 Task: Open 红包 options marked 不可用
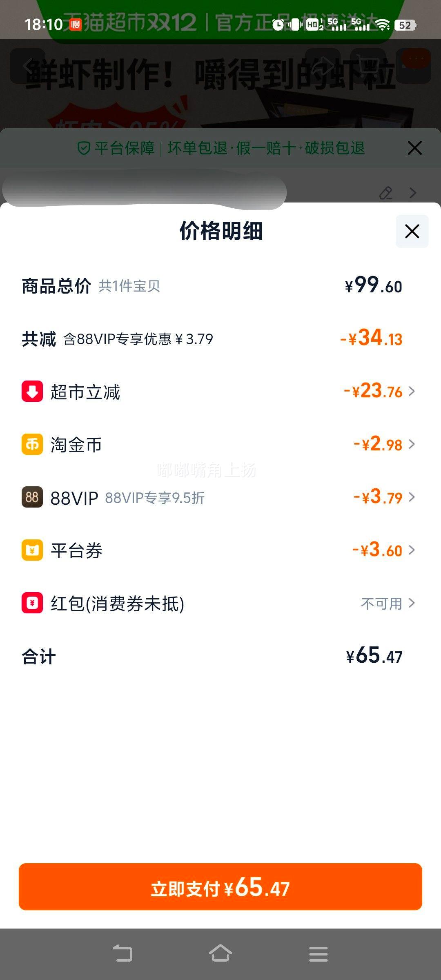click(388, 603)
